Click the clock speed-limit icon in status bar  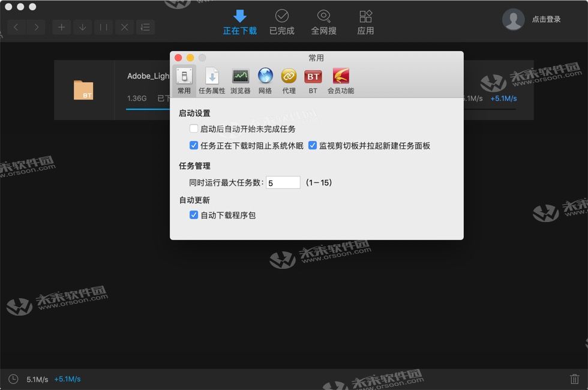[13, 379]
